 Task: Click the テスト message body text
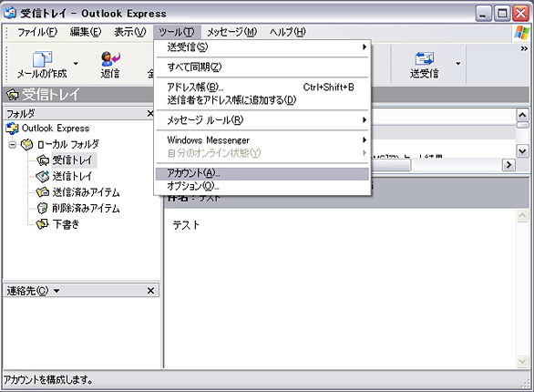click(186, 225)
